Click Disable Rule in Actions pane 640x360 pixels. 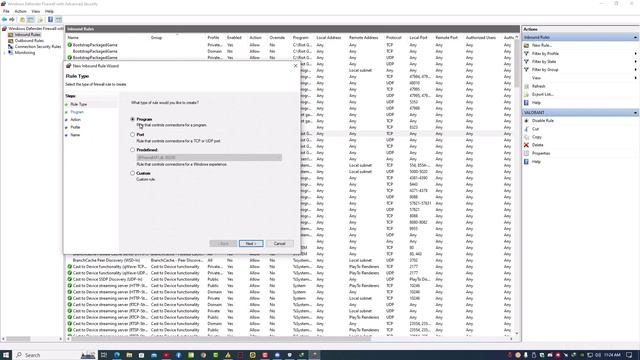pos(542,121)
